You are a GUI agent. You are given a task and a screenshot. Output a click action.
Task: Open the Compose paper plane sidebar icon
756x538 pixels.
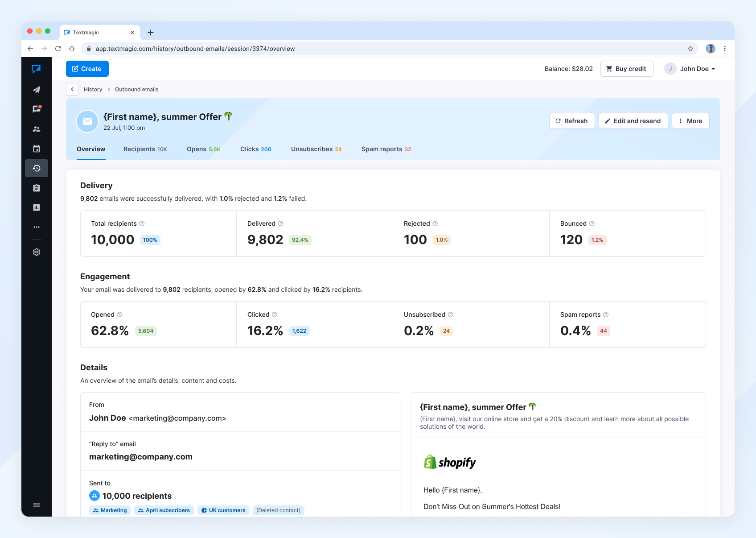click(37, 90)
